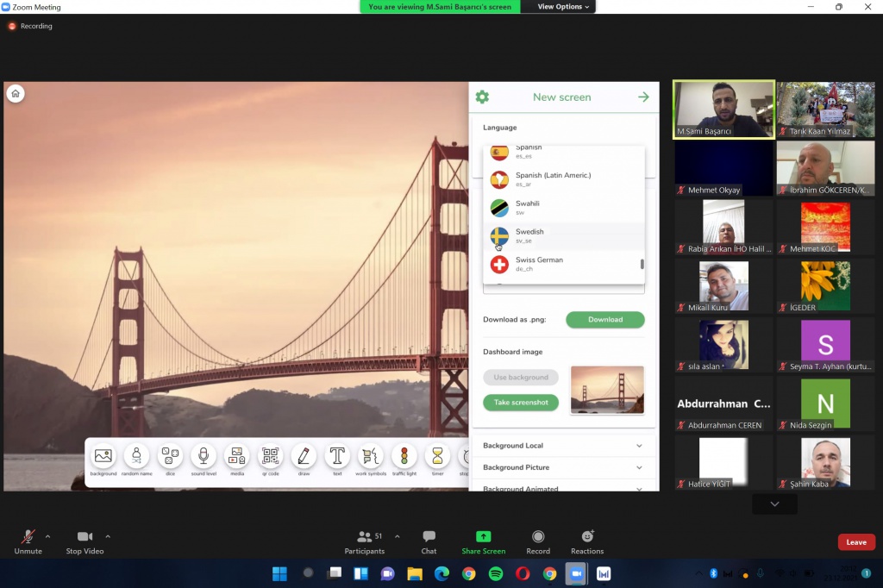Expand Background Local section
Image resolution: width=883 pixels, height=588 pixels.
563,446
